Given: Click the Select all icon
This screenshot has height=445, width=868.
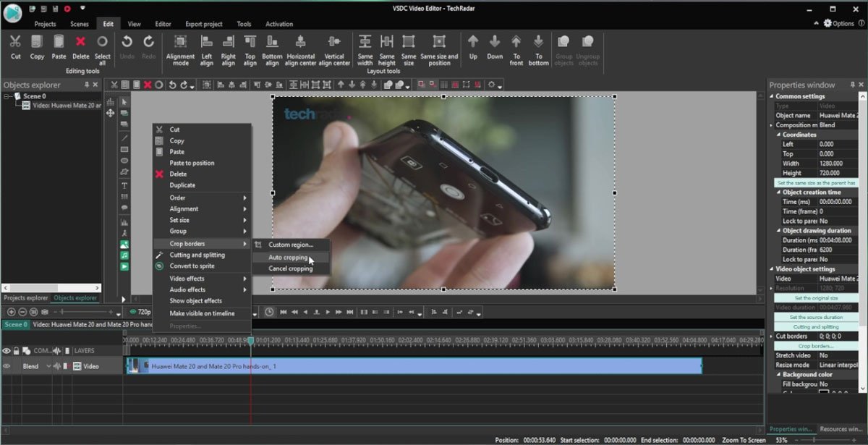Looking at the screenshot, I should (103, 42).
